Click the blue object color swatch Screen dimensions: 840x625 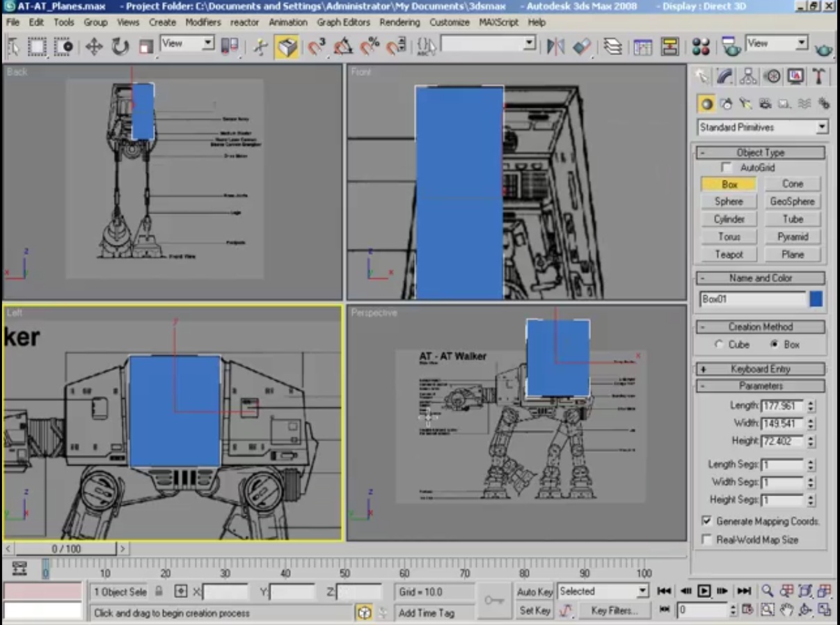[816, 299]
